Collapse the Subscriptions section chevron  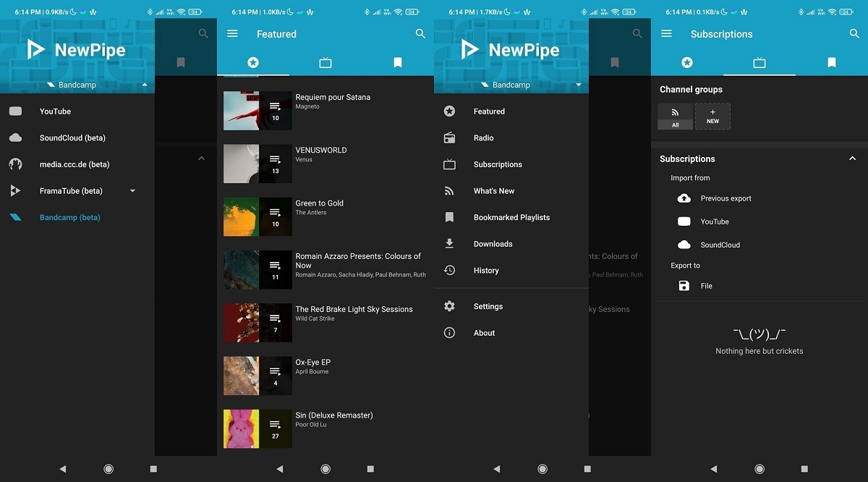pyautogui.click(x=852, y=158)
